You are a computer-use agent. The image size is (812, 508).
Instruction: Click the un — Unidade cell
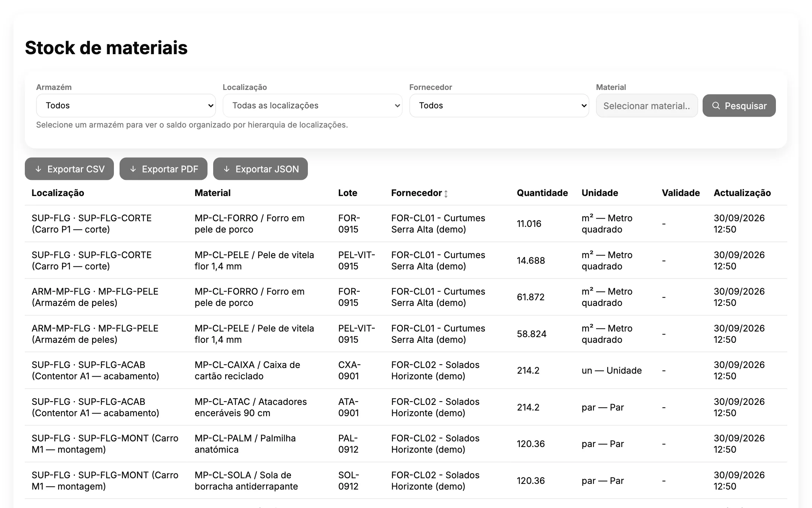[612, 370]
